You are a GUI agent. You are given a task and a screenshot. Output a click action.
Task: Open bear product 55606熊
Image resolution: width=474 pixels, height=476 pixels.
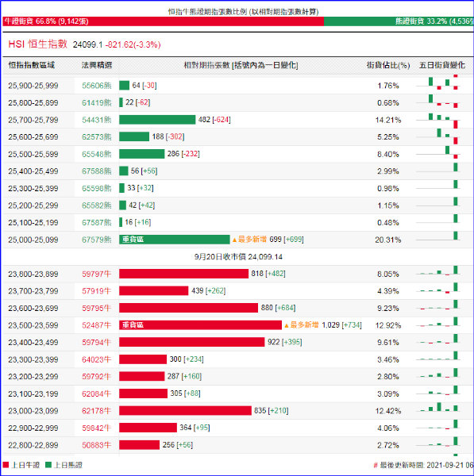97,86
